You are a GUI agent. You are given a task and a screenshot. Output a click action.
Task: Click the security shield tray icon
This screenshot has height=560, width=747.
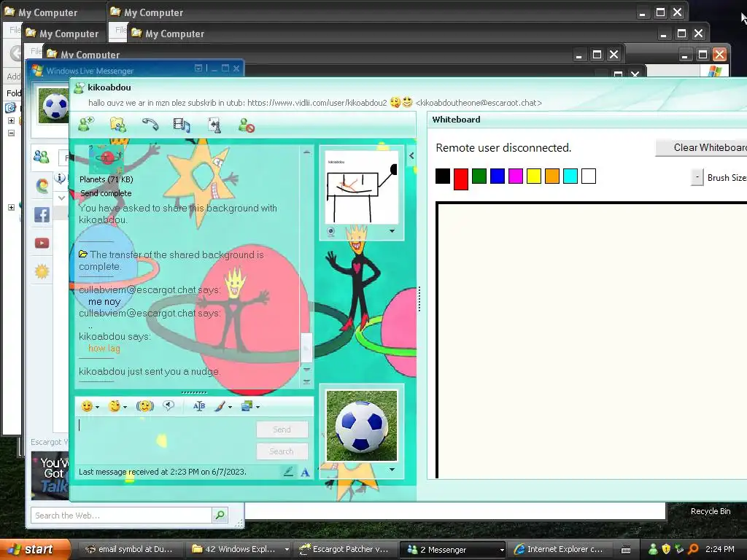pos(666,549)
